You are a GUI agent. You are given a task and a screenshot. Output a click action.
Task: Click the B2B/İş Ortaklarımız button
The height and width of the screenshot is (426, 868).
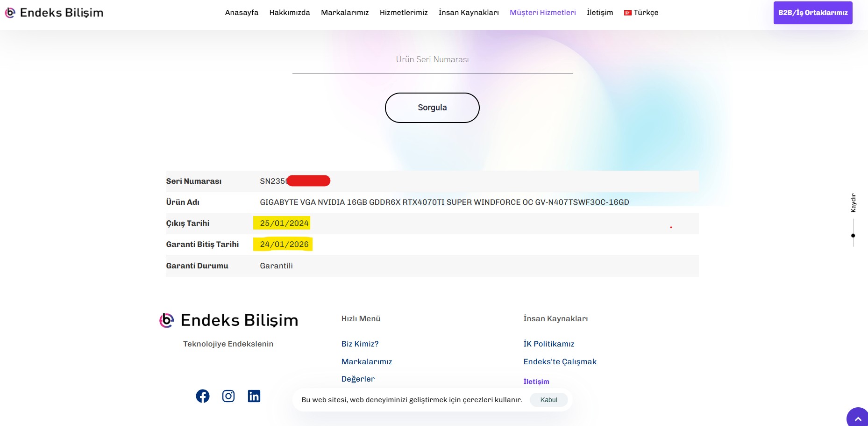pyautogui.click(x=813, y=13)
